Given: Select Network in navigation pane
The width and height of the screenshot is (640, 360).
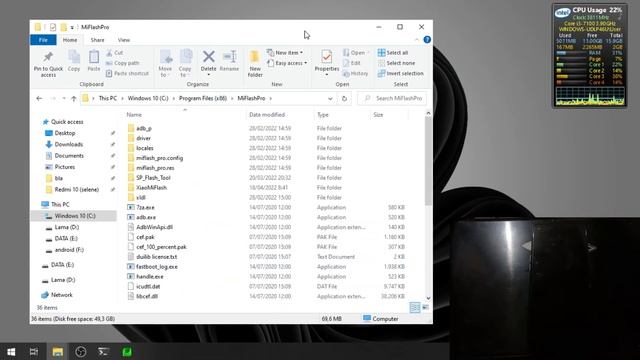Looking at the screenshot, I should (62, 295).
